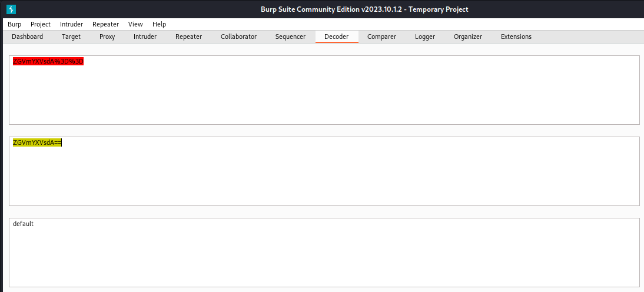Open the Collaborator tab
This screenshot has height=292, width=644.
238,36
